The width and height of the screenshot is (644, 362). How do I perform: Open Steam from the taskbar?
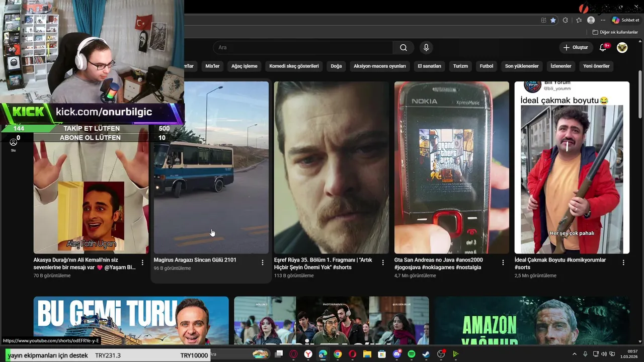426,354
